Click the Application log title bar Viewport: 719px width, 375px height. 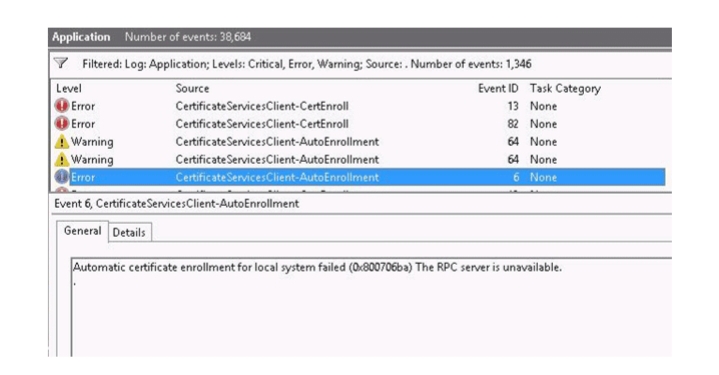(360, 37)
